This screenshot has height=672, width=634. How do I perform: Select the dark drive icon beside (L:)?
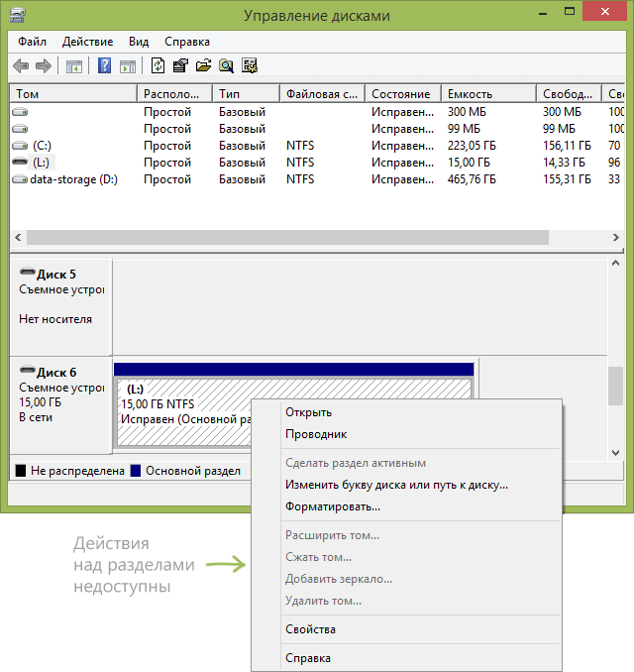(20, 162)
